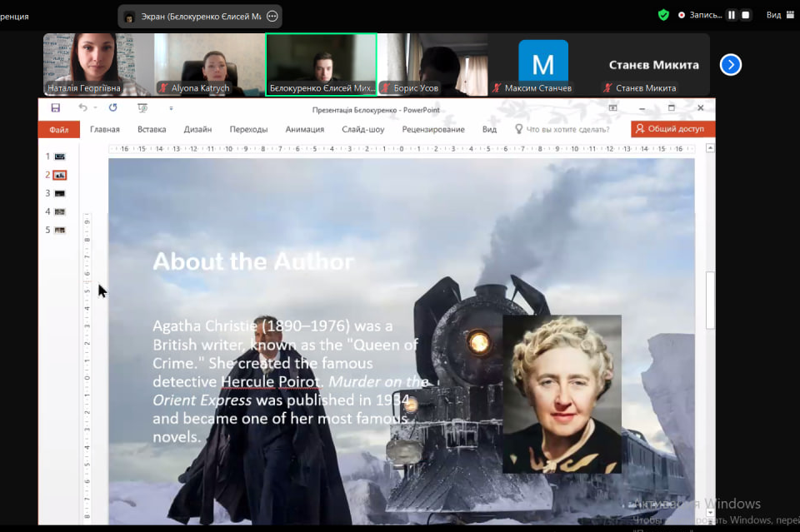Select Наталія Георгіївна video tile
This screenshot has height=532, width=800.
click(x=98, y=65)
